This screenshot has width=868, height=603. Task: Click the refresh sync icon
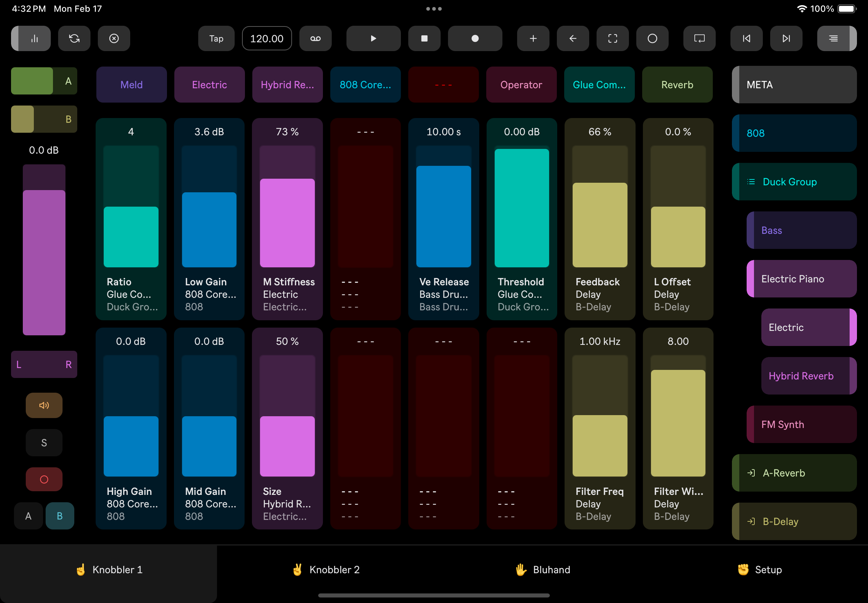coord(74,39)
